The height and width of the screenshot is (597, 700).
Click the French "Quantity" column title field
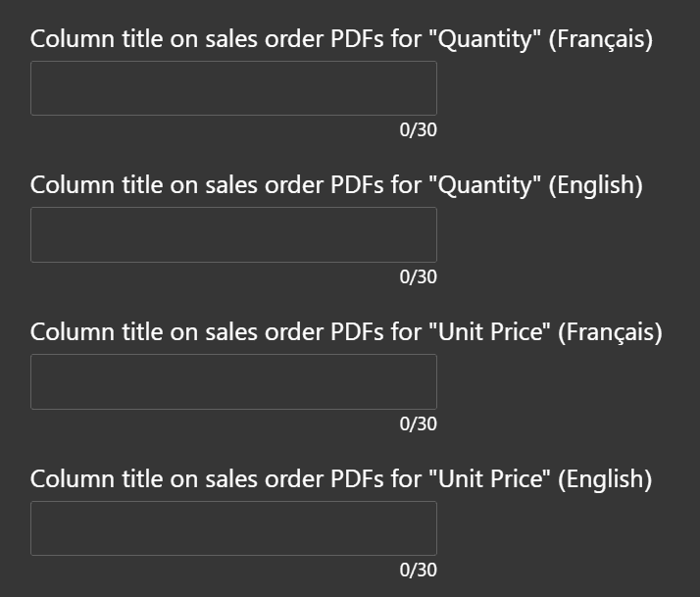click(233, 88)
